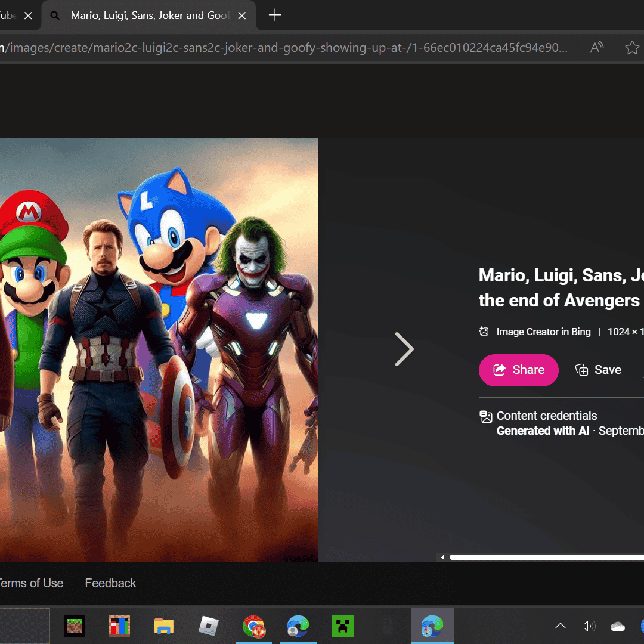Switch to the Mario, Luigi, Sans, Joker tab

pos(149,16)
